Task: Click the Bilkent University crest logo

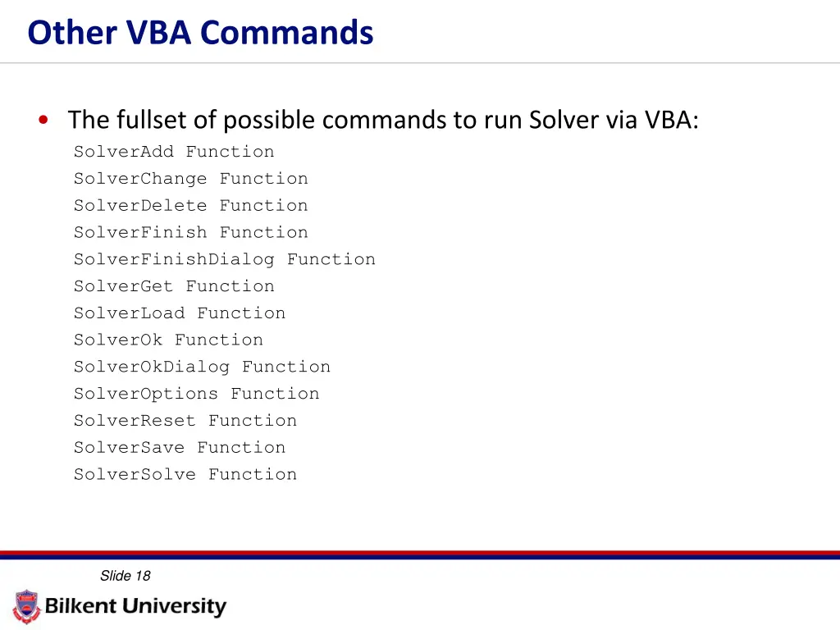Action: click(x=26, y=606)
